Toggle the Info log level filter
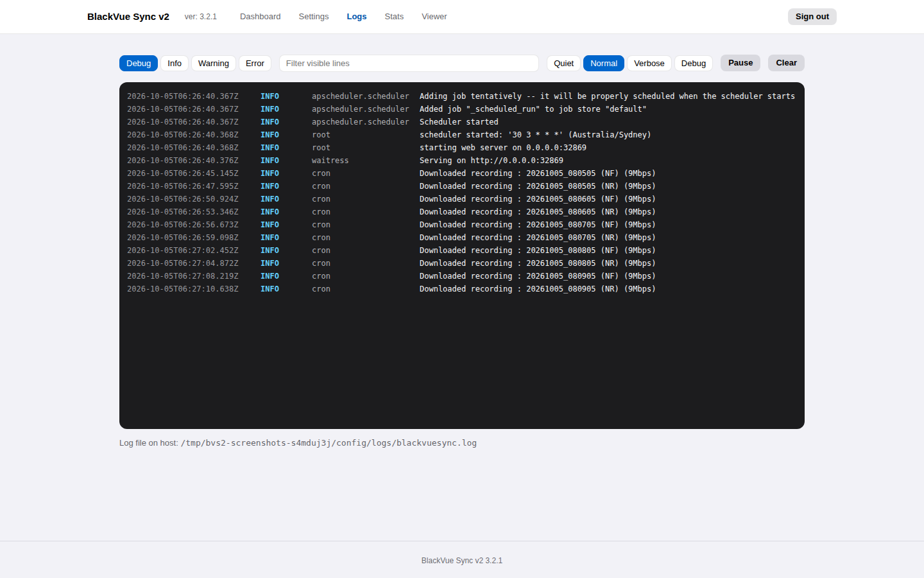Image resolution: width=924 pixels, height=578 pixels. pyautogui.click(x=175, y=64)
